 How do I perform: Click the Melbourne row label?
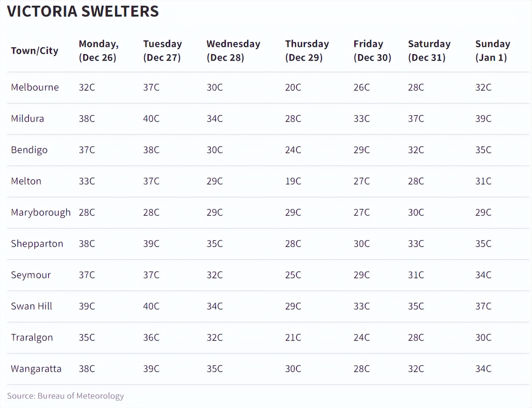[x=35, y=87]
